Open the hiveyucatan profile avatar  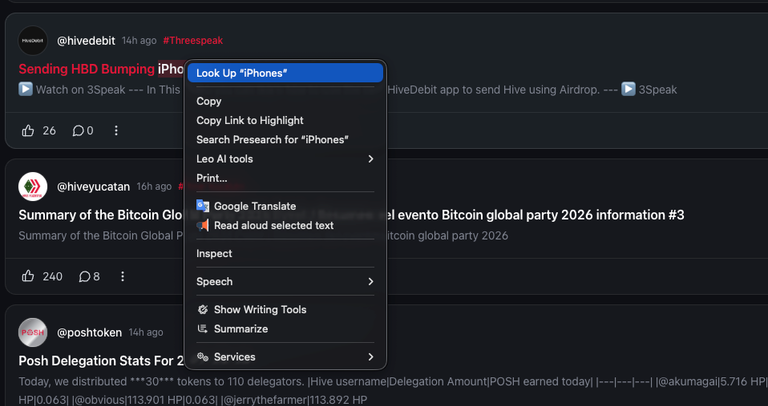pos(33,187)
